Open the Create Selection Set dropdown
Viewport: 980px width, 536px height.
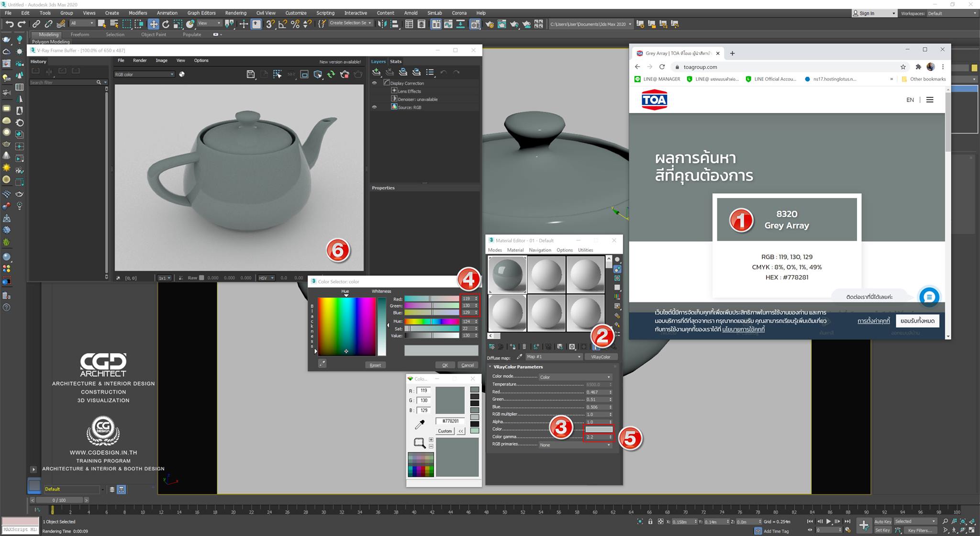coord(350,23)
